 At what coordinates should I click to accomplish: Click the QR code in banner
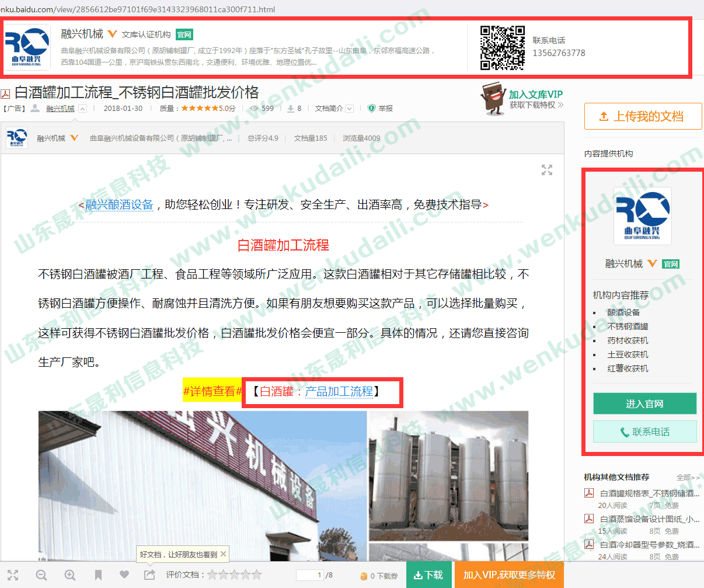(x=503, y=48)
